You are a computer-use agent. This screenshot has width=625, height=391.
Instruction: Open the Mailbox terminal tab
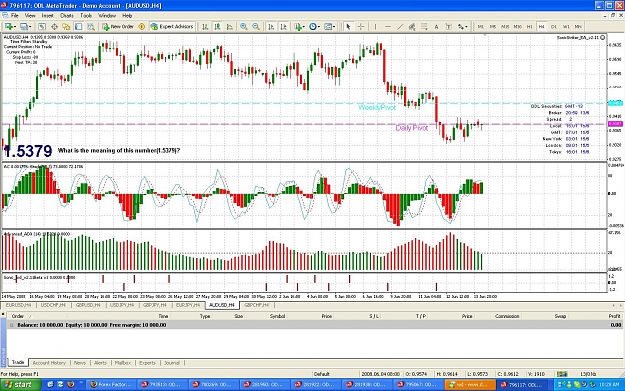tap(123, 363)
